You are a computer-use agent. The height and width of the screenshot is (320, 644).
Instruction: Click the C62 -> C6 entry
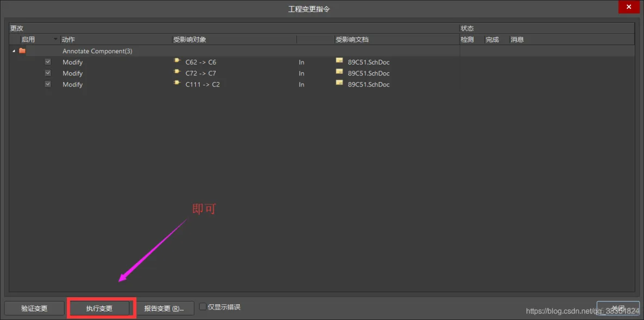(x=201, y=62)
